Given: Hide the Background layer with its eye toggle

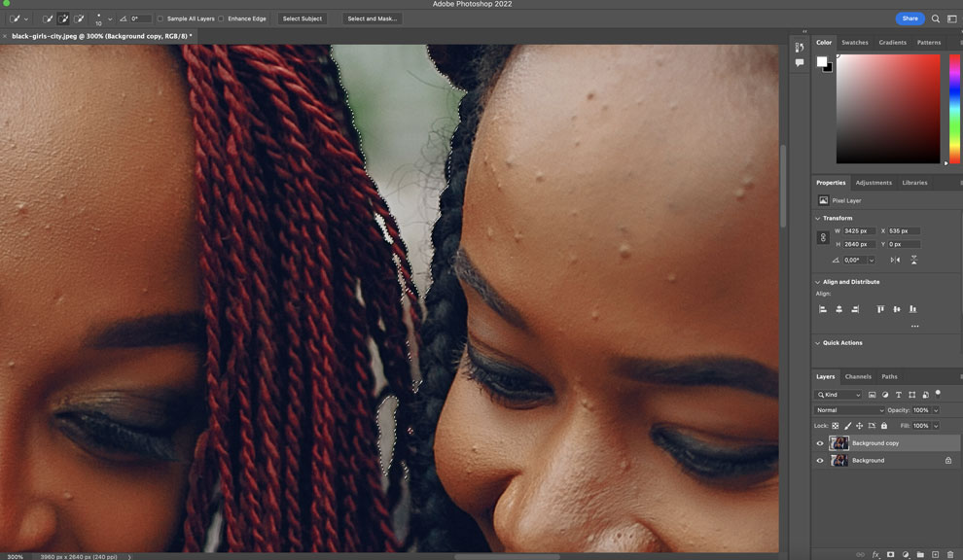Looking at the screenshot, I should point(820,460).
